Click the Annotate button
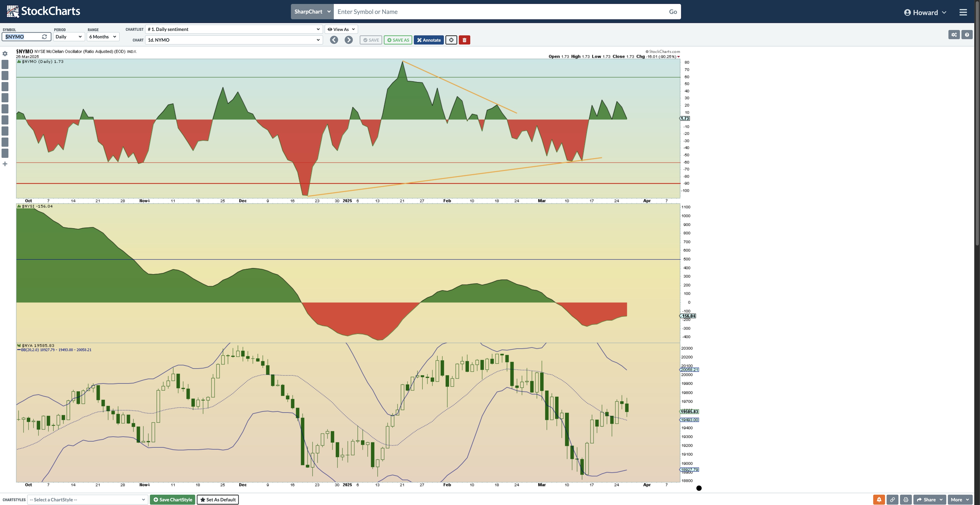 point(428,40)
